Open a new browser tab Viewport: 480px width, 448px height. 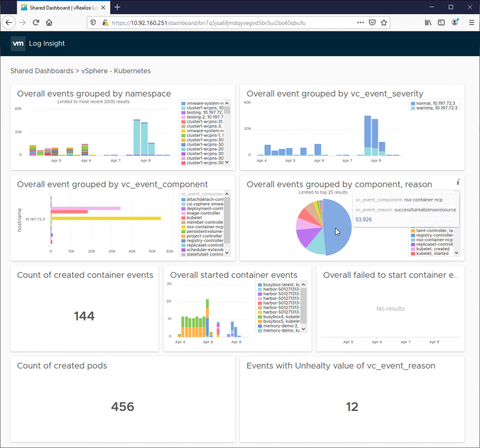pyautogui.click(x=117, y=7)
